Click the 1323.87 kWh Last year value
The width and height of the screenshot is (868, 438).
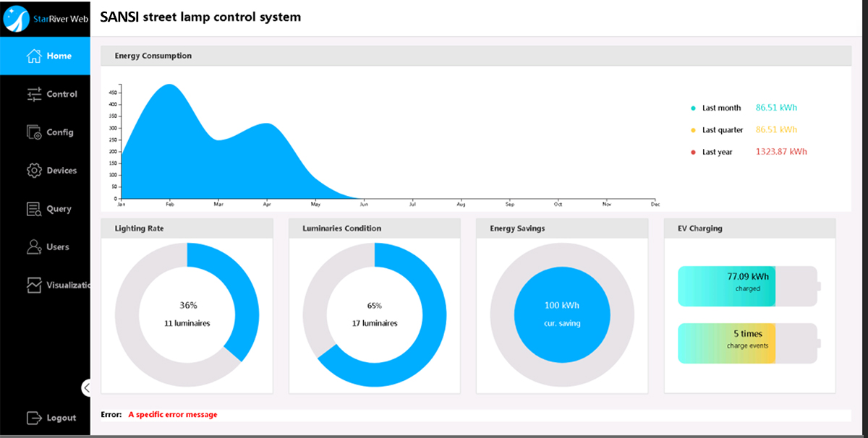(x=781, y=151)
